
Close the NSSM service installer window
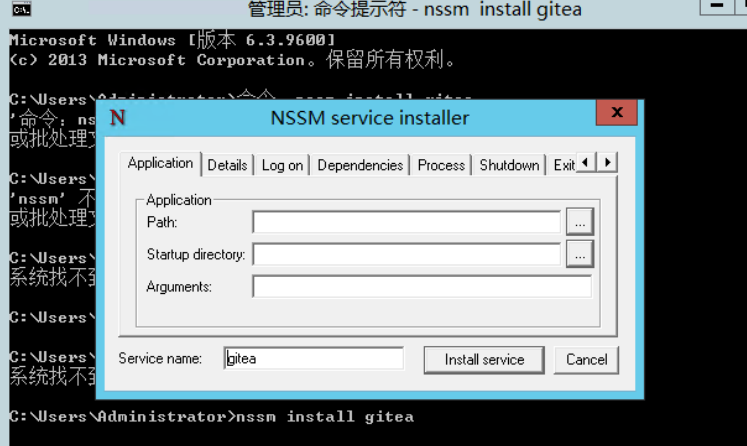[x=616, y=112]
